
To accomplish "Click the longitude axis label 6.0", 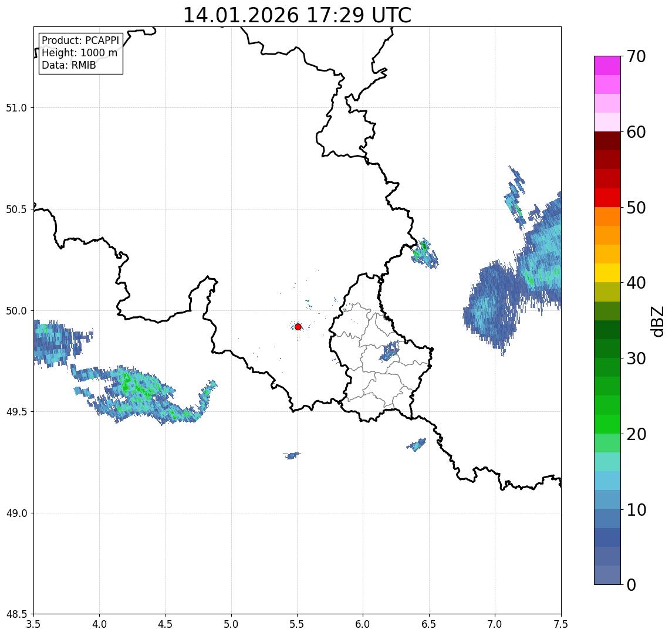I will point(363,624).
